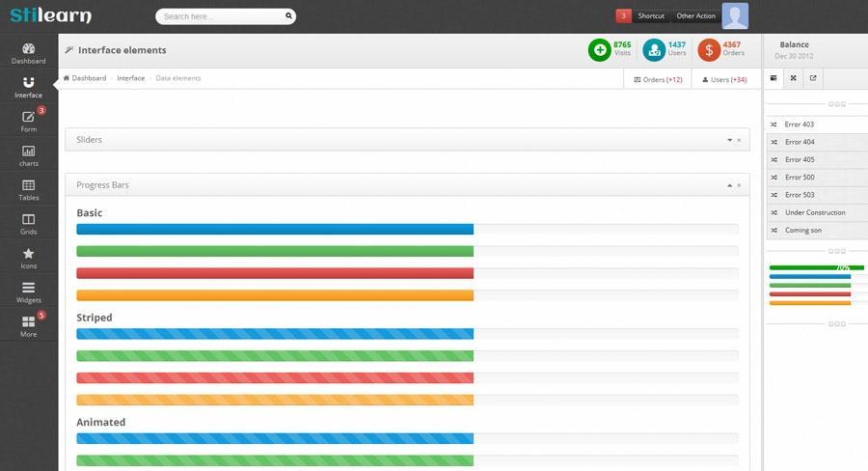
Task: Click the red badge 5 on More
Action: click(41, 316)
